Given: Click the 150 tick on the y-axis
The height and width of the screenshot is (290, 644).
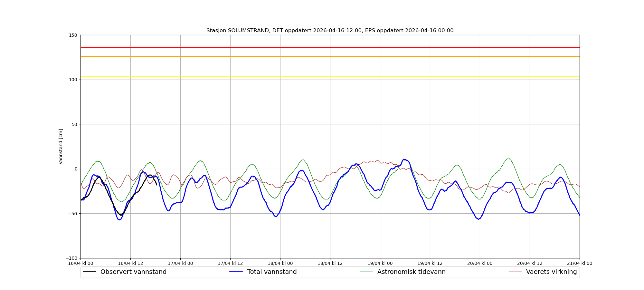Looking at the screenshot, I should 74,35.
